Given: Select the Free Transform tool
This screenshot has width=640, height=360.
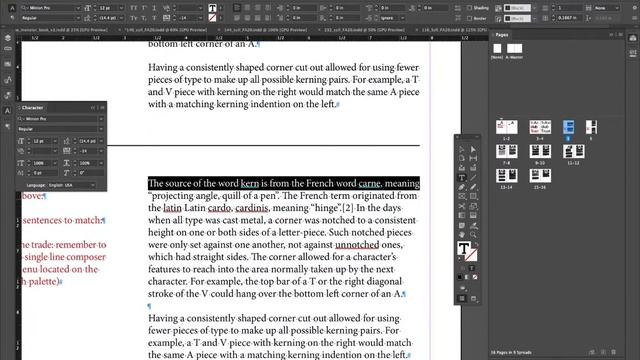Looking at the screenshot, I should [473, 206].
